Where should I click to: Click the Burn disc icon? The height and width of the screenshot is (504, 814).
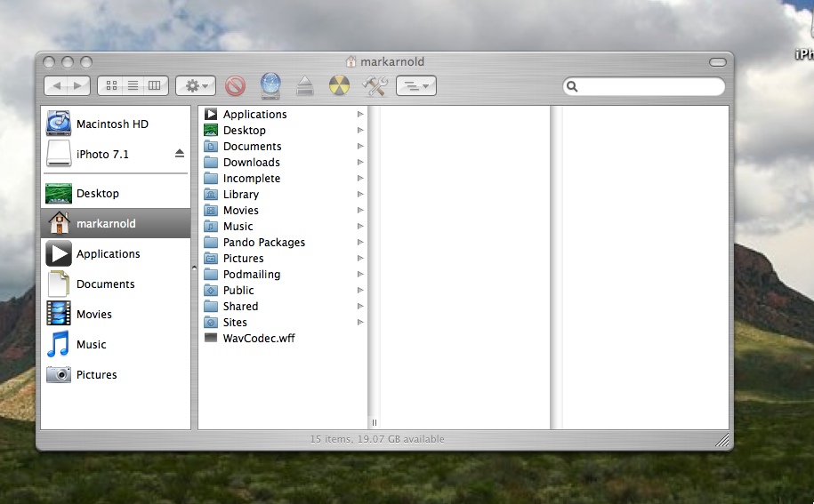pyautogui.click(x=339, y=86)
